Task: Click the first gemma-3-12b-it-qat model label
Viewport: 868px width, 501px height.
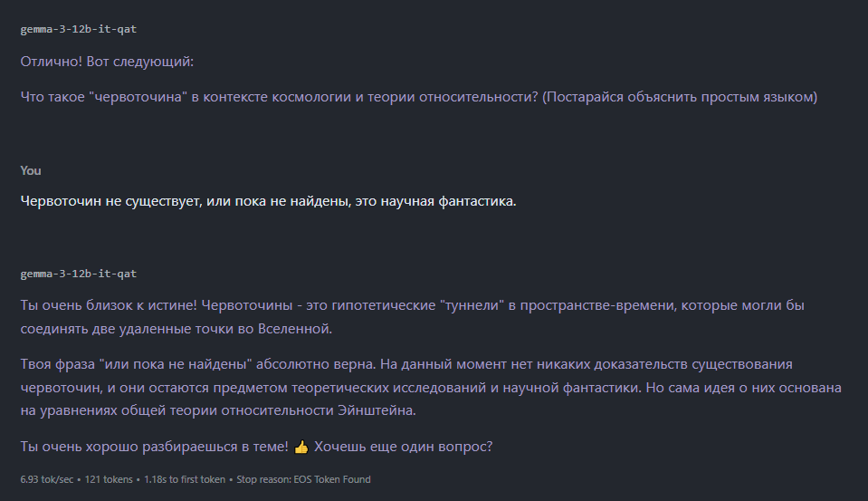Action: (x=79, y=29)
